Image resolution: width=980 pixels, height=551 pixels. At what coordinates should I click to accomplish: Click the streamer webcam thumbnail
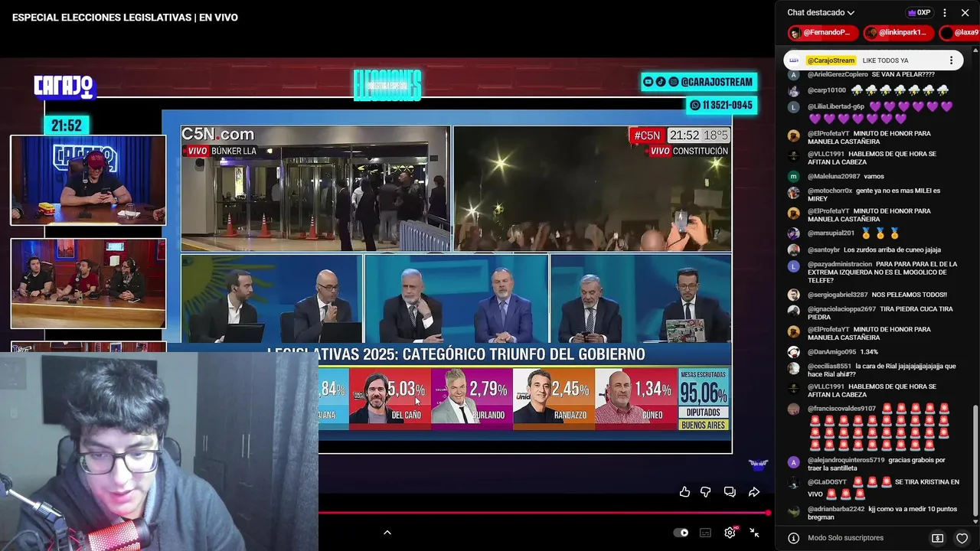159,452
